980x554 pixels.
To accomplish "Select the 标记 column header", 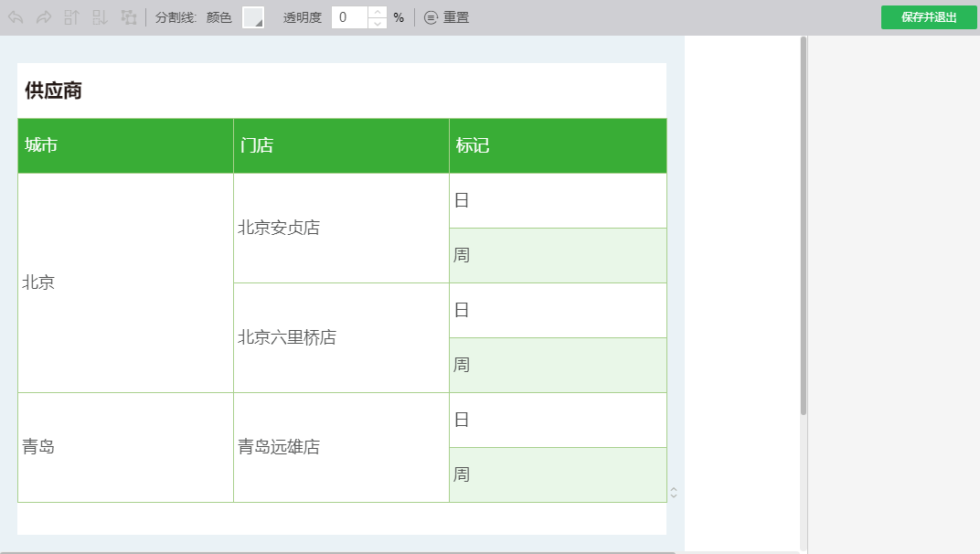I will 558,145.
